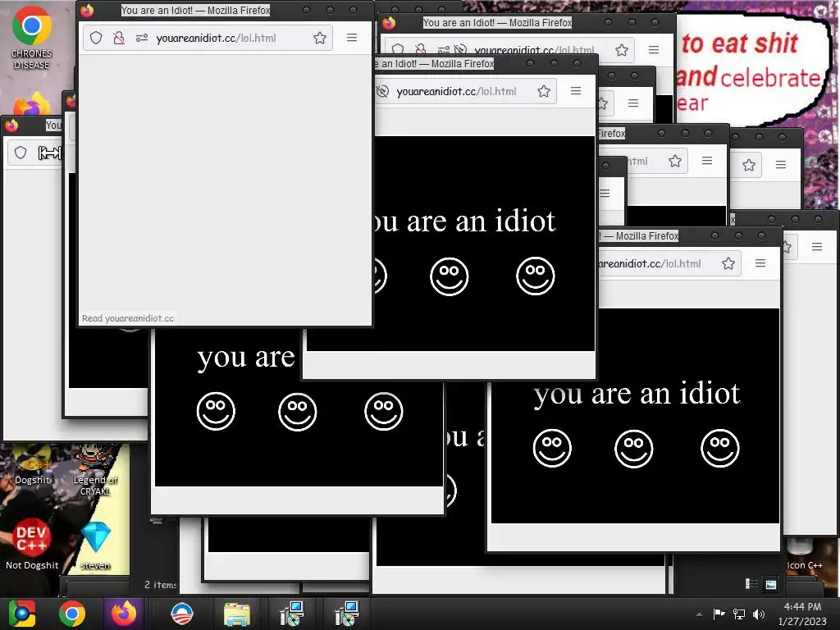Click Firefox icon on the taskbar

coord(123,614)
